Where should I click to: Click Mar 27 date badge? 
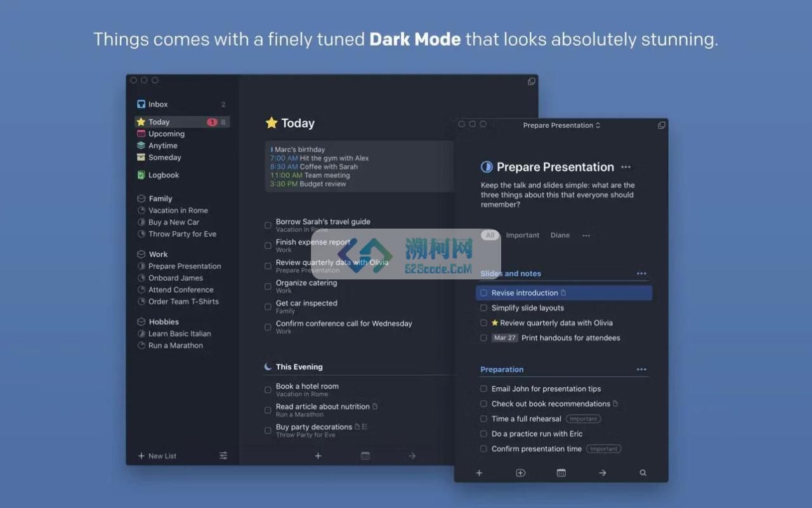(x=505, y=338)
